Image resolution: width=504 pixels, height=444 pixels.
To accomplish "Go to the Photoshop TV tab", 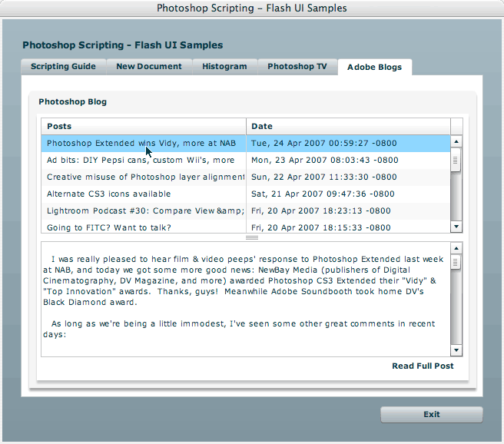I will pos(297,67).
